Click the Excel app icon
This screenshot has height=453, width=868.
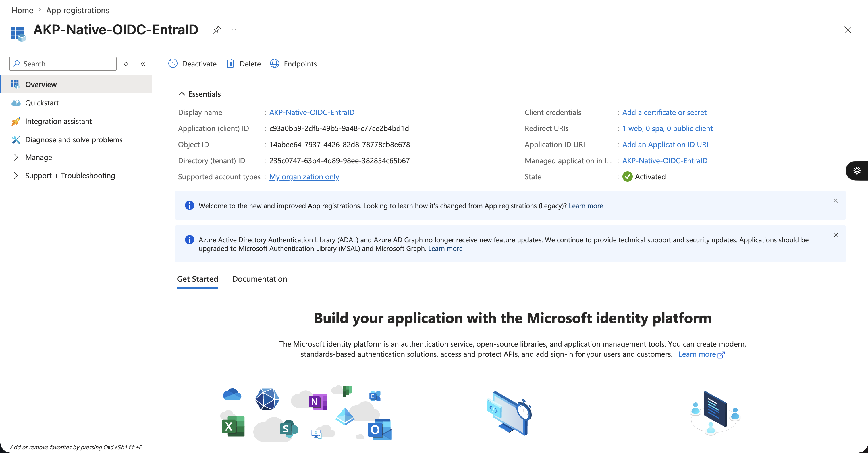(233, 426)
